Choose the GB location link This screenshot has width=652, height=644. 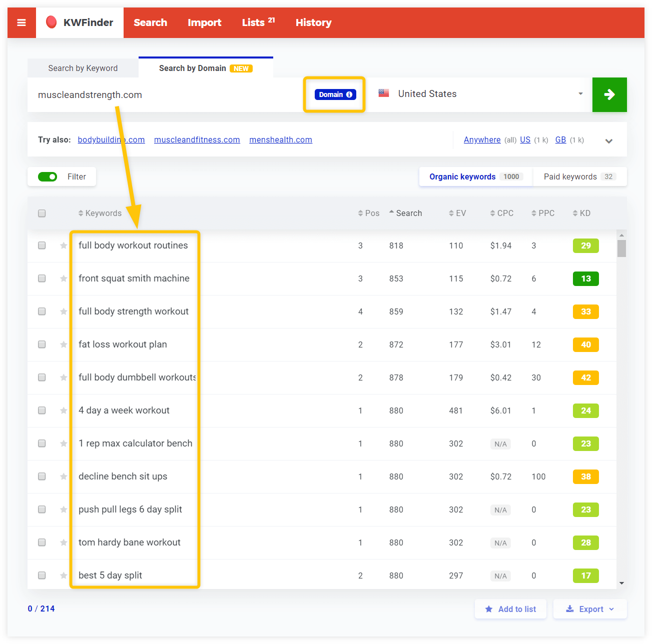561,140
